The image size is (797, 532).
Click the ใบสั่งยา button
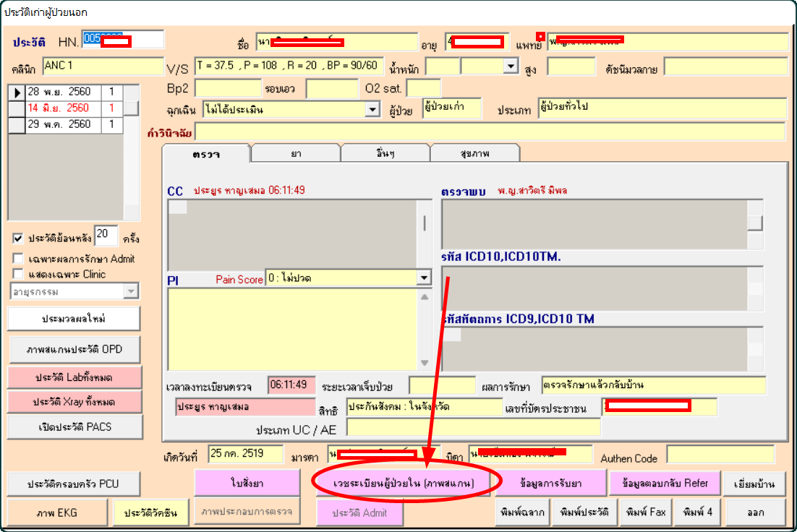247,481
